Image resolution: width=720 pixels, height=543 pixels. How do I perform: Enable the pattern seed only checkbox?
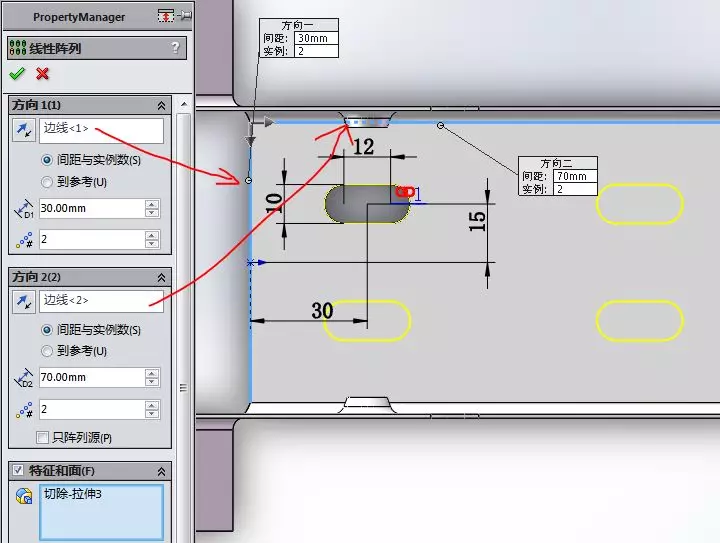pyautogui.click(x=42, y=437)
